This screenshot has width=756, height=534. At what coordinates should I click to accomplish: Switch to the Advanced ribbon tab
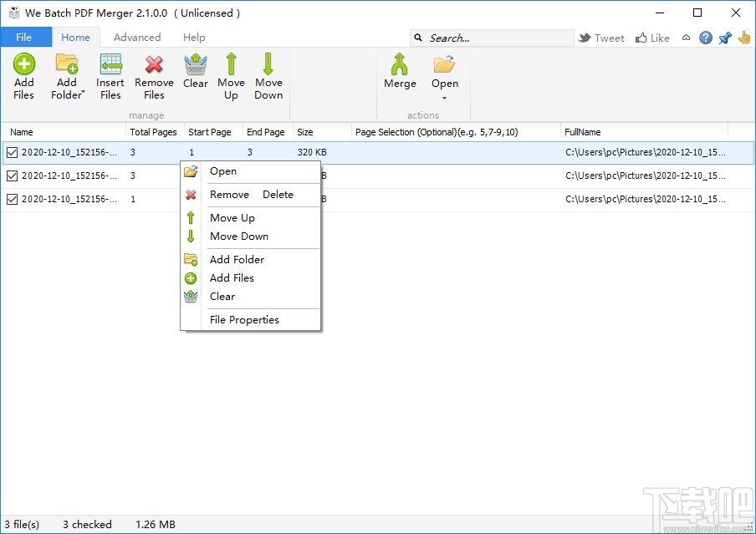point(137,37)
